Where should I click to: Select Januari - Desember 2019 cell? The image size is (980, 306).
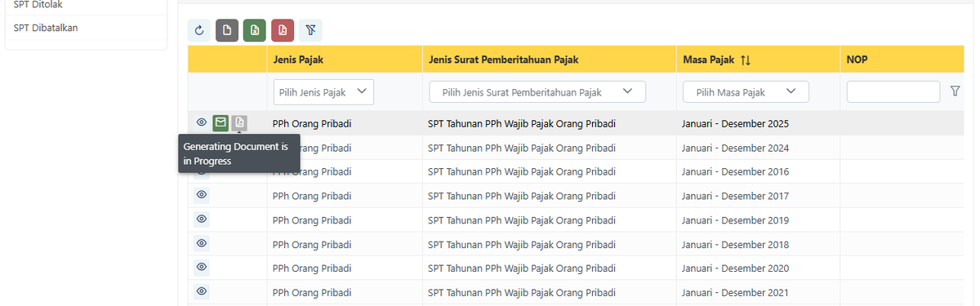(x=757, y=220)
